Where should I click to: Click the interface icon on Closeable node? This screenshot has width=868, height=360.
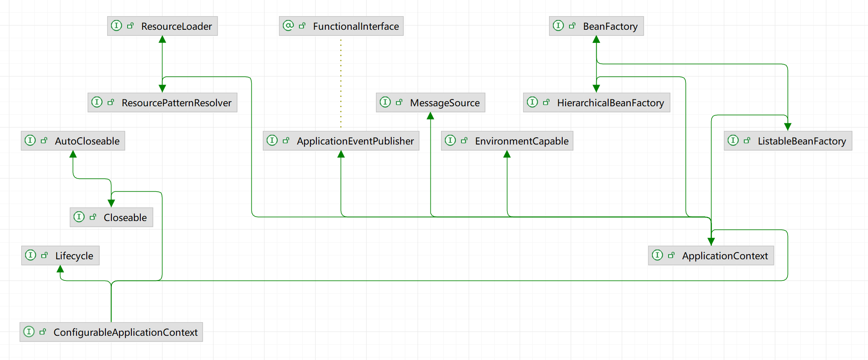[x=79, y=217]
